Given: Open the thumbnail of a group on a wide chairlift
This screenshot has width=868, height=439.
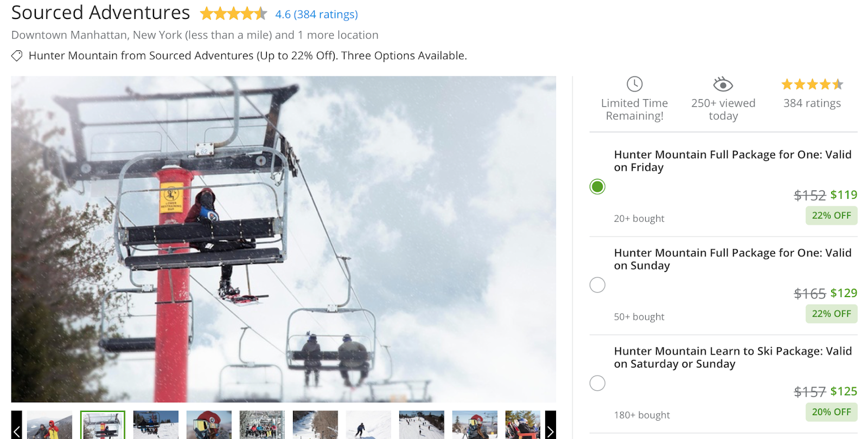Looking at the screenshot, I should [262, 425].
